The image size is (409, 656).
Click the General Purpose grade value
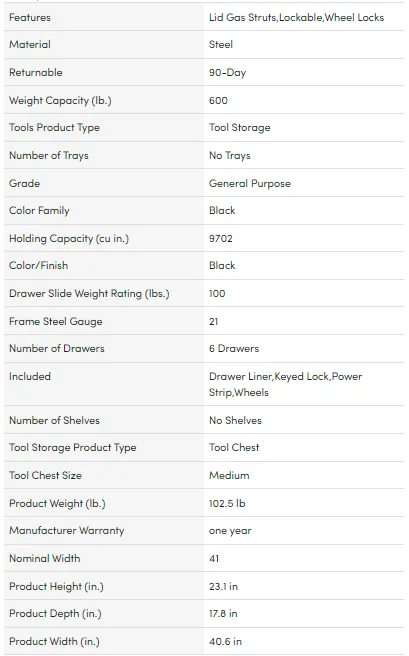click(250, 183)
